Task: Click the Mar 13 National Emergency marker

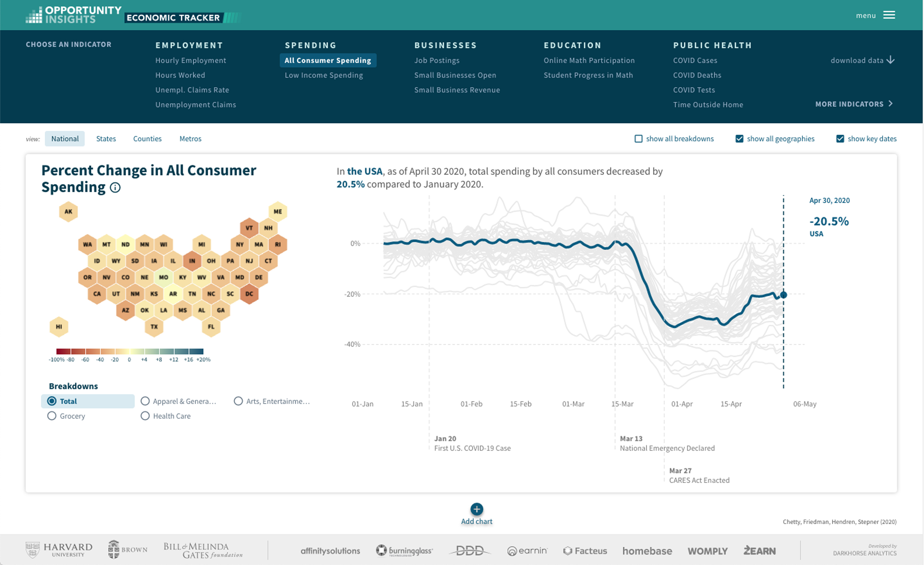Action: click(x=667, y=443)
